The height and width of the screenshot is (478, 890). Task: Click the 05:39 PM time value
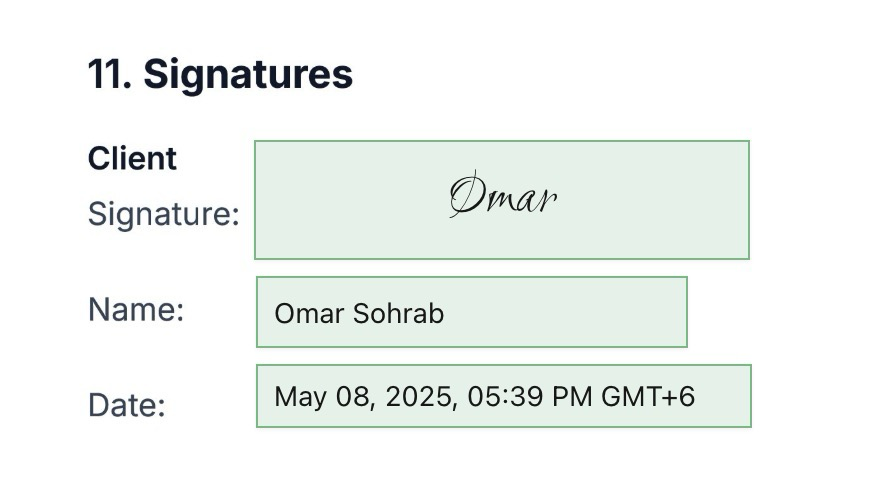click(529, 396)
